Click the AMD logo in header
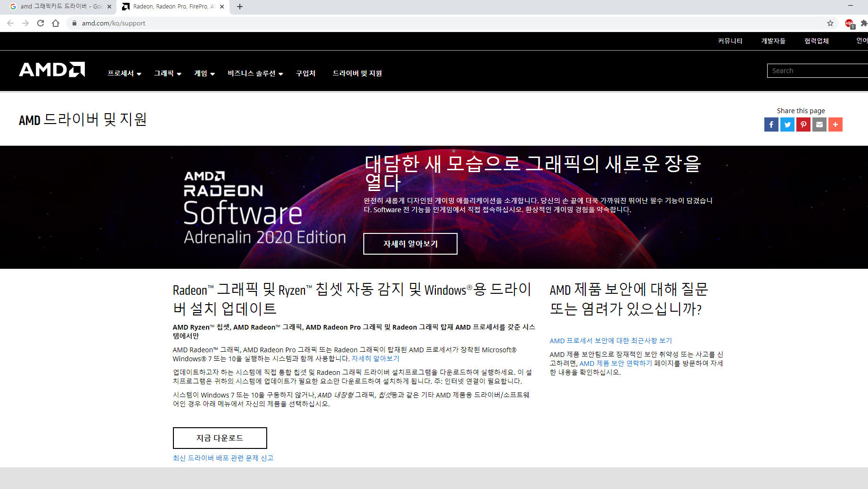868x489 pixels. click(x=52, y=69)
